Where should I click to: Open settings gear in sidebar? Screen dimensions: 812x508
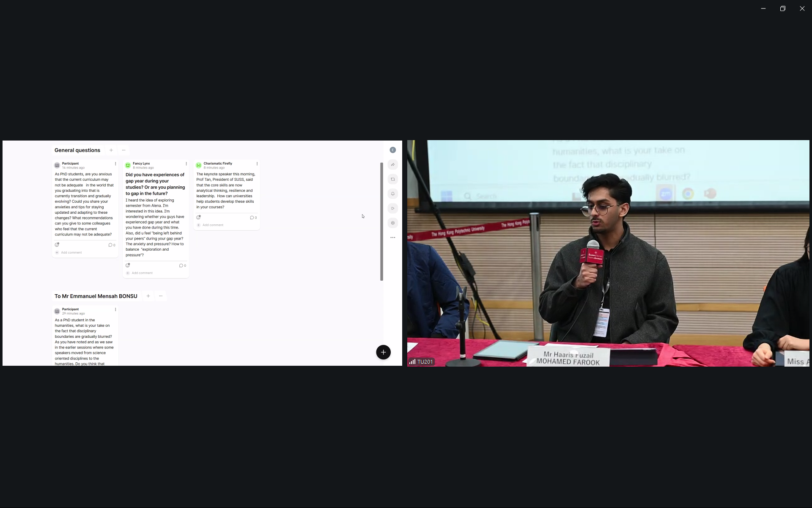tap(392, 223)
